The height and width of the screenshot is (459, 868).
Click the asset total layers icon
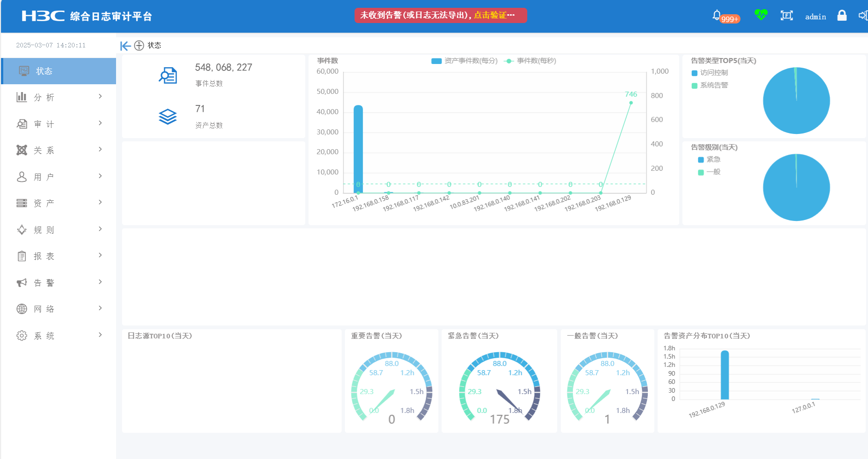(168, 117)
